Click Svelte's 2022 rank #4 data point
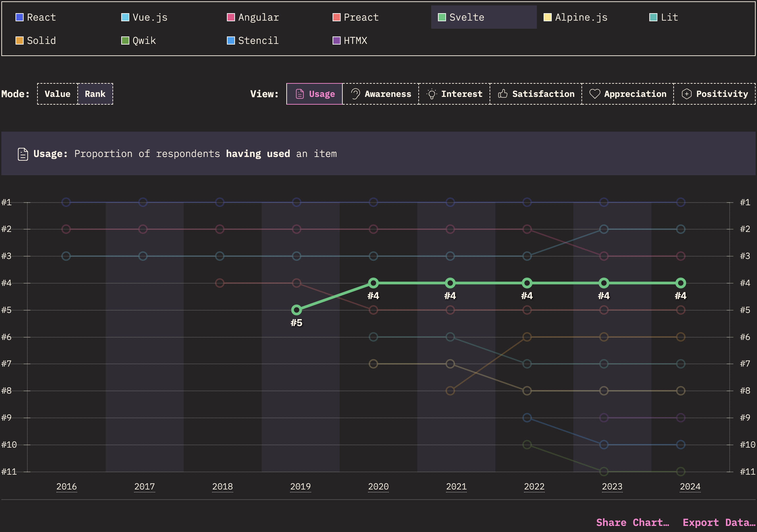The width and height of the screenshot is (757, 532). click(x=527, y=283)
